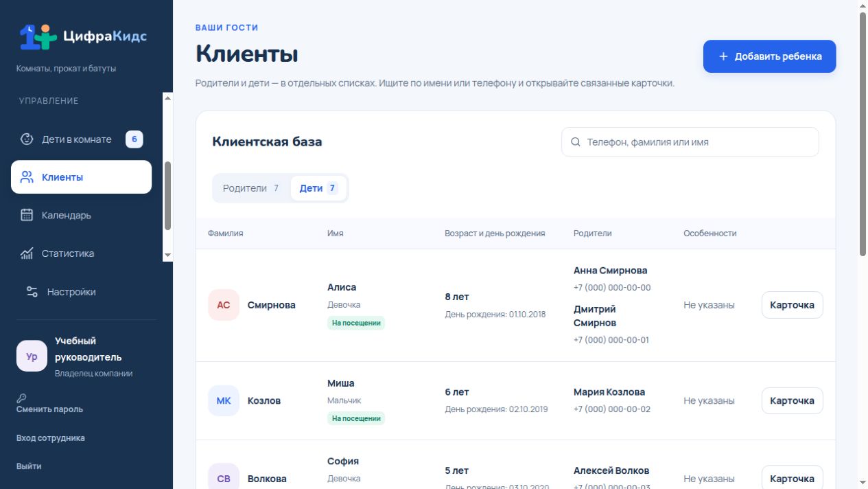Click the magnifier icon in the search field

coord(576,142)
